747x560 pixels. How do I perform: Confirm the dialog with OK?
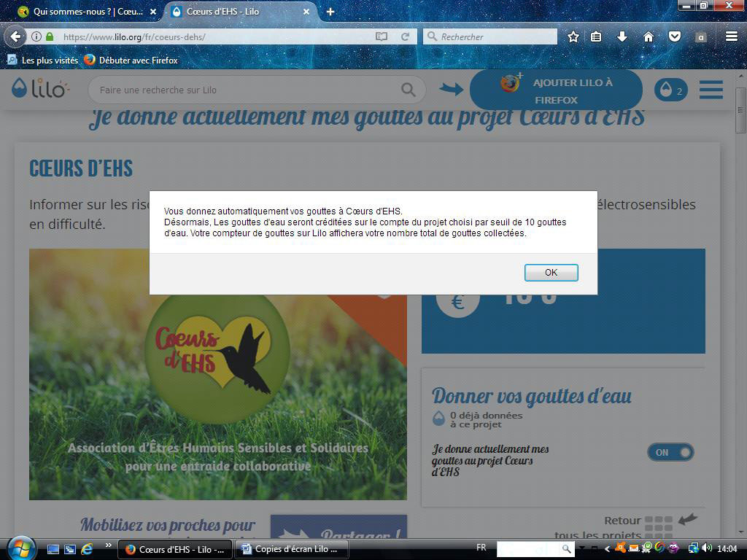tap(551, 273)
